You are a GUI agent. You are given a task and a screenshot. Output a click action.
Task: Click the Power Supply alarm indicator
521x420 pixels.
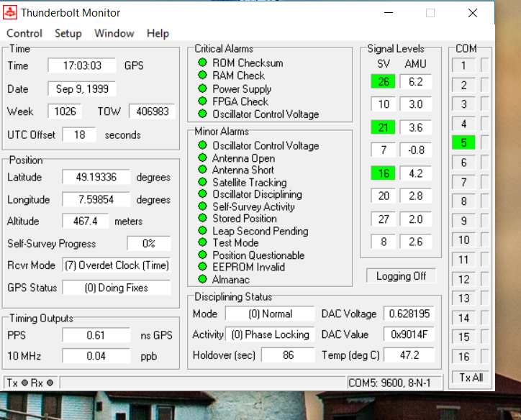(202, 88)
